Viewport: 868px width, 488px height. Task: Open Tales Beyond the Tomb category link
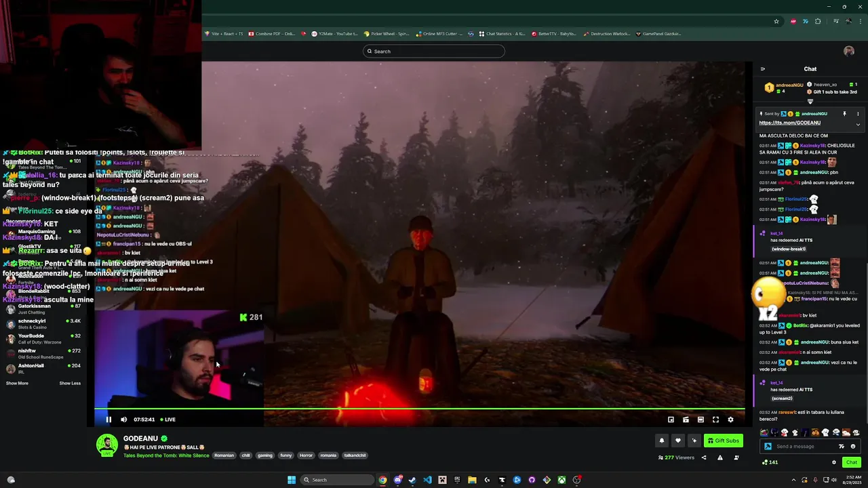(166, 455)
